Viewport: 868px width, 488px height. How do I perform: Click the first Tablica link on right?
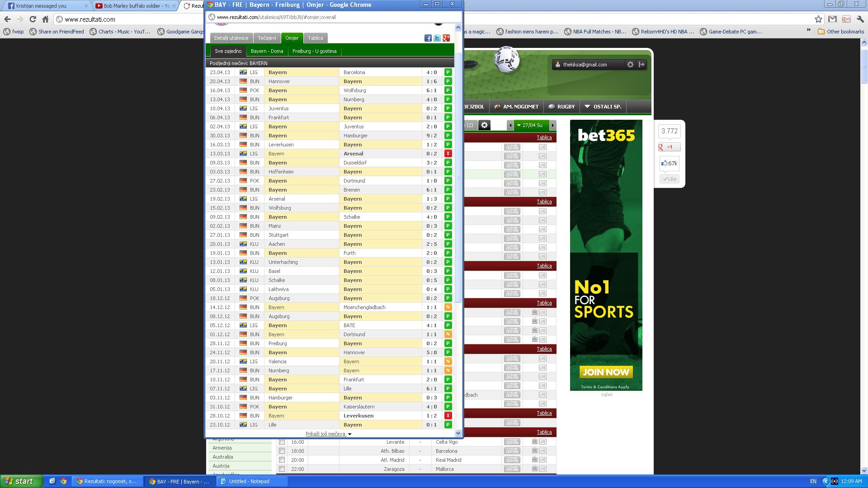tap(544, 137)
